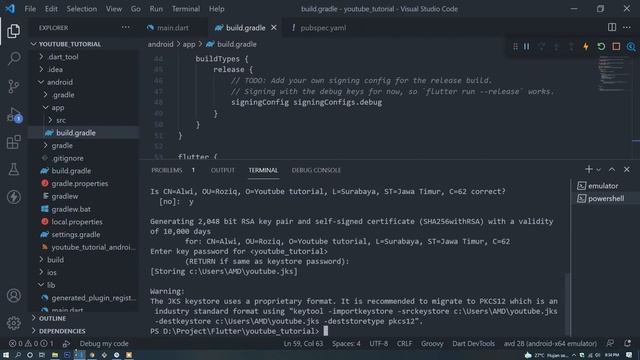The width and height of the screenshot is (640, 360).
Task: Grab the debug toolbar drag handle
Action: click(515, 47)
